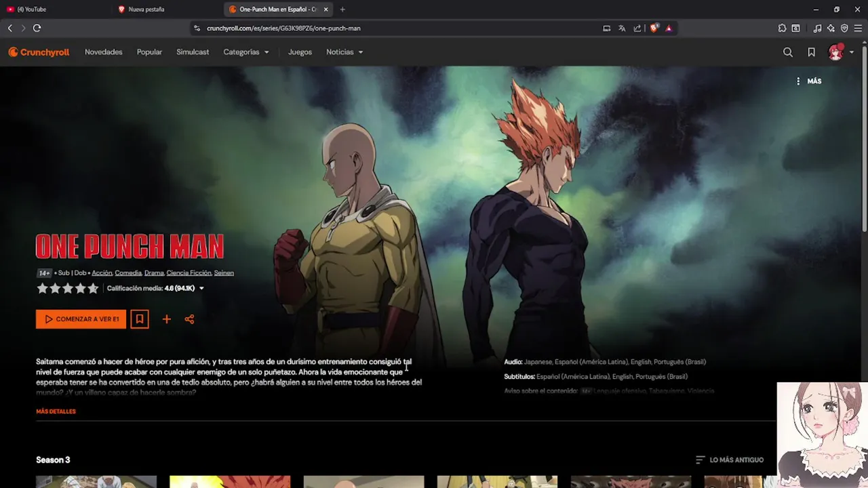The image size is (868, 488).
Task: Click the Comedia genre link
Action: (128, 273)
